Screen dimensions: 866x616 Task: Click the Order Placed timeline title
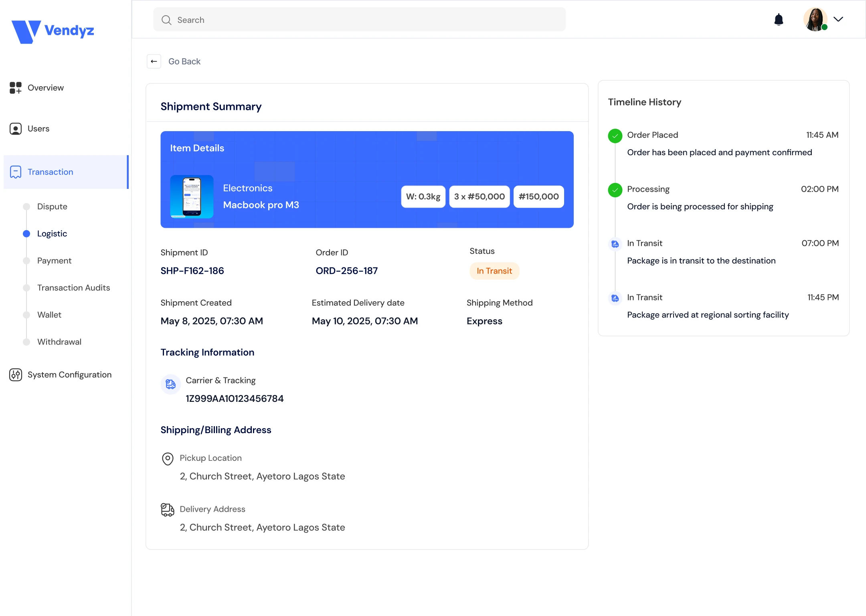coord(653,135)
